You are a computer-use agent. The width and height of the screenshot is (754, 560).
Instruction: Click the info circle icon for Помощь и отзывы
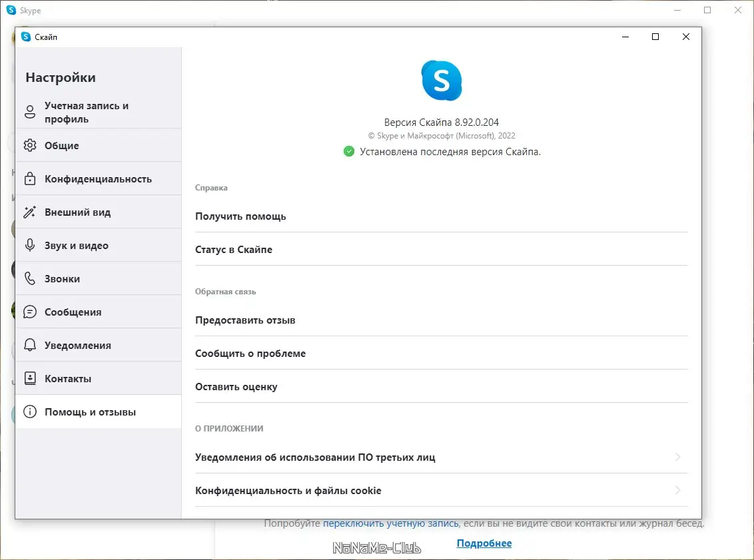30,412
